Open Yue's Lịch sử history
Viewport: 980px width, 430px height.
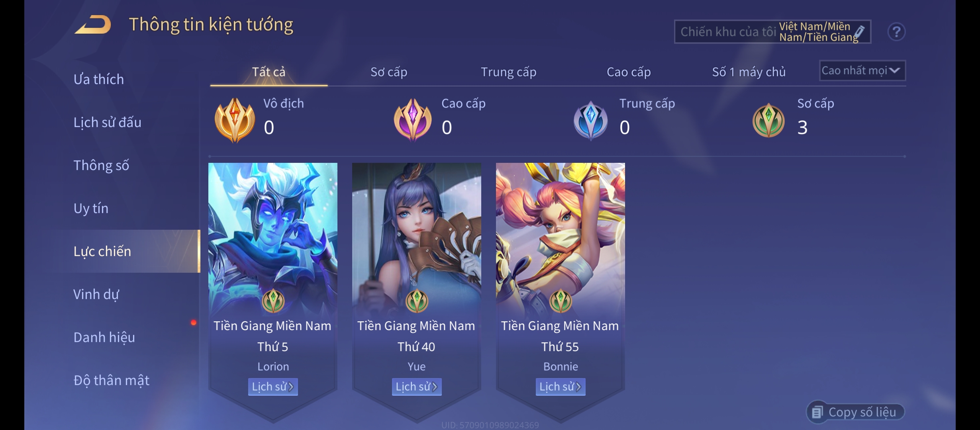click(x=417, y=387)
